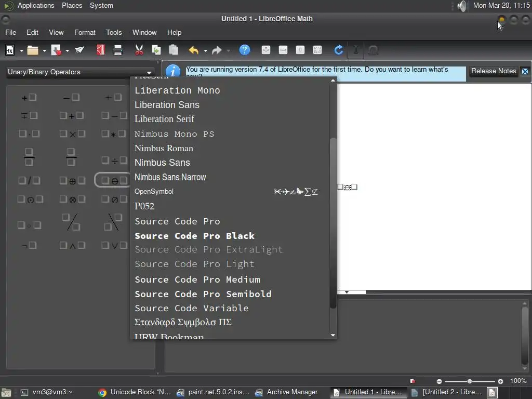Open the File menu
The width and height of the screenshot is (532, 399).
point(10,32)
